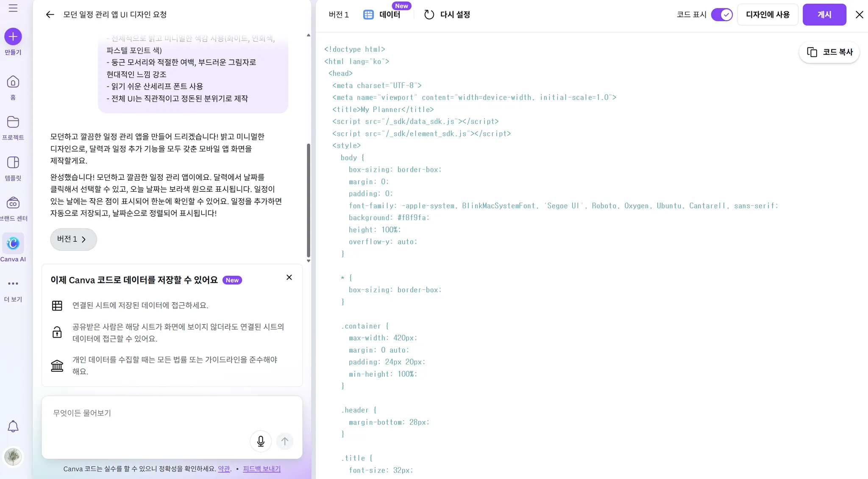Expand the 버전 1 chip in chat

tap(73, 239)
